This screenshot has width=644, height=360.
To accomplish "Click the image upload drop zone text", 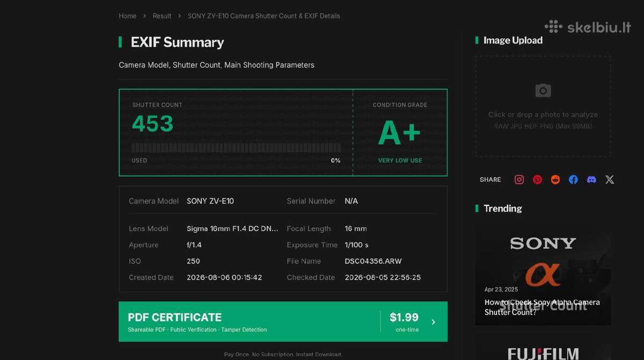I will (x=543, y=114).
